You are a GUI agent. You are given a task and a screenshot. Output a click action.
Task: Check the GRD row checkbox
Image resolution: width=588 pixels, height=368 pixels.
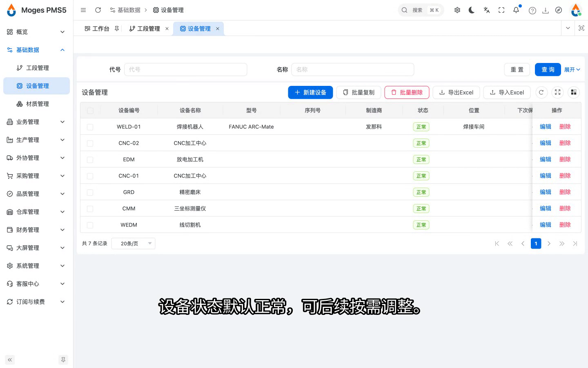pyautogui.click(x=90, y=193)
